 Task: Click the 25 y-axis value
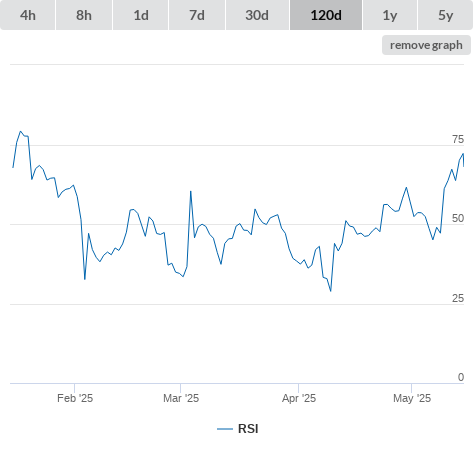pos(458,298)
